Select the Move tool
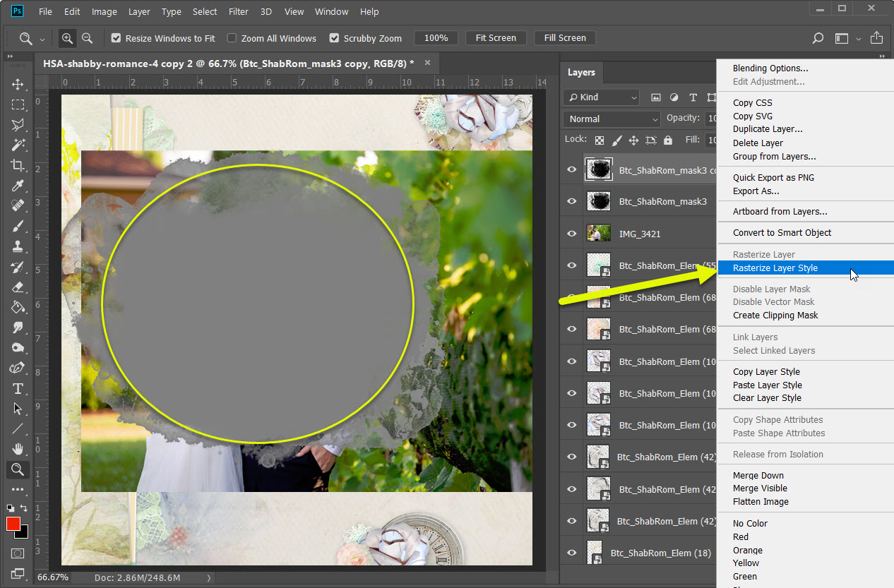The height and width of the screenshot is (588, 894). [x=18, y=84]
